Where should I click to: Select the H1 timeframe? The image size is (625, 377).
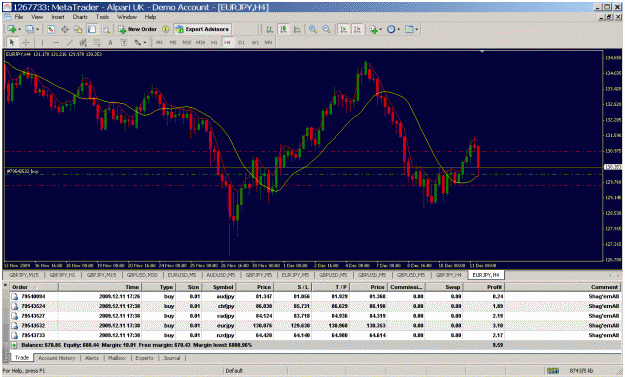214,42
